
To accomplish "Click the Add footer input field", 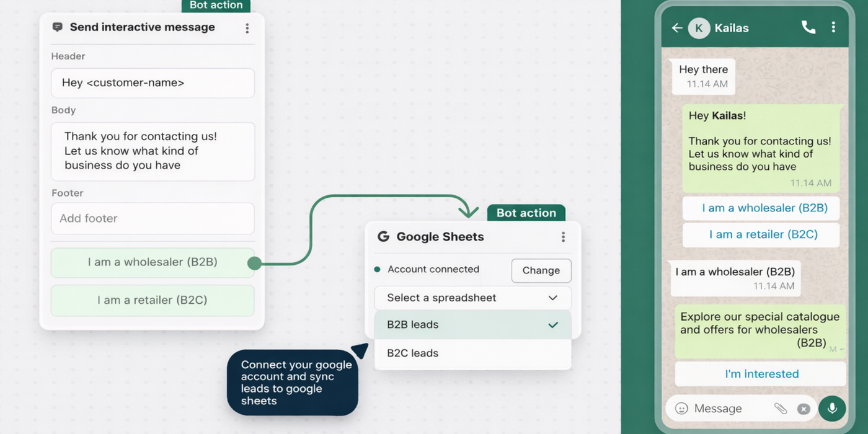I will [153, 218].
